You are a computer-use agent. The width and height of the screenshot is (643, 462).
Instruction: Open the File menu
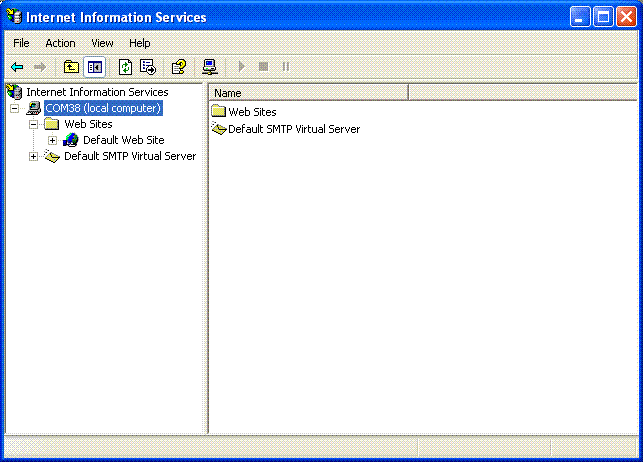click(x=21, y=43)
